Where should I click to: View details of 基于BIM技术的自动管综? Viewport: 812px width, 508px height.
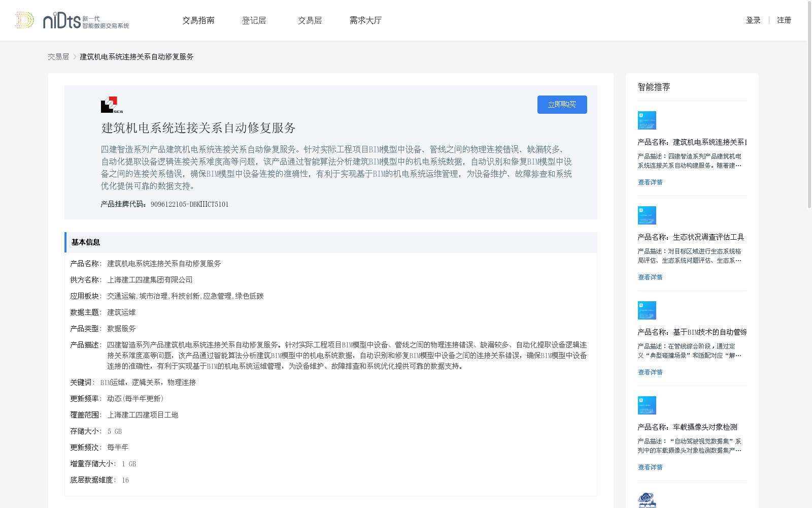coord(650,372)
